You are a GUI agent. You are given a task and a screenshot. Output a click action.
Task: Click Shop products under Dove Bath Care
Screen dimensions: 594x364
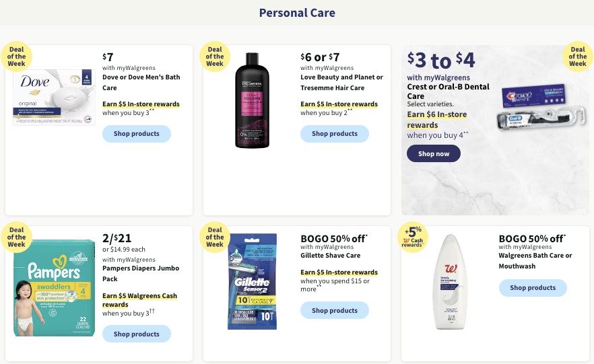pos(136,134)
